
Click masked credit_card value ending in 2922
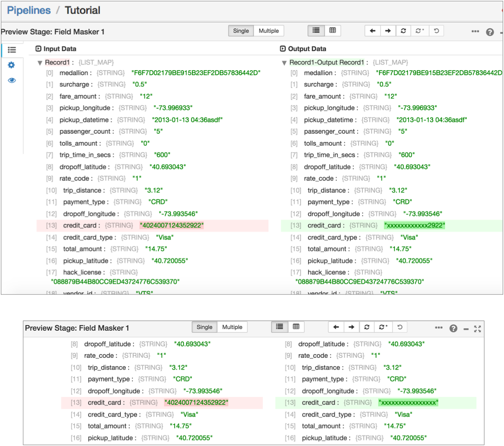click(414, 226)
